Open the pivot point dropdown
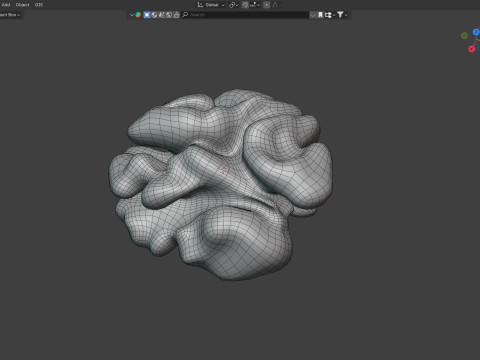 233,5
